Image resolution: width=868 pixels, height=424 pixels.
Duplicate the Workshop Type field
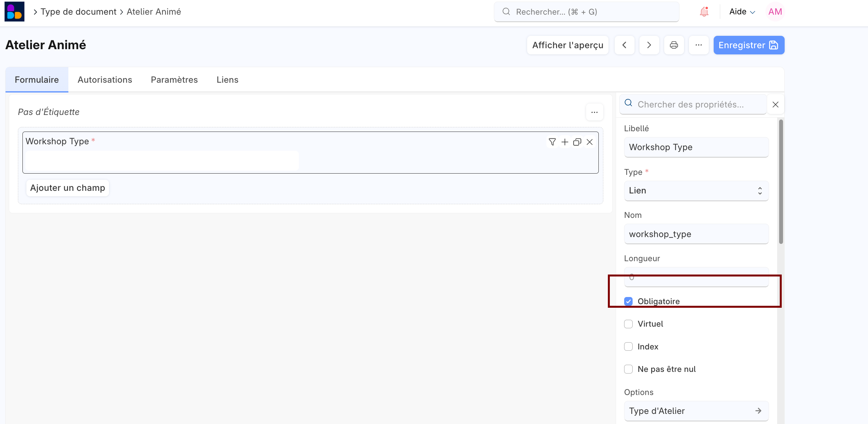point(577,142)
